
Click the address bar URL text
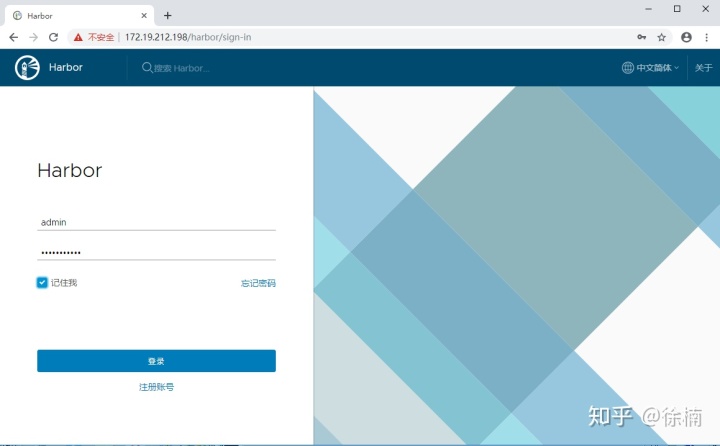(188, 37)
